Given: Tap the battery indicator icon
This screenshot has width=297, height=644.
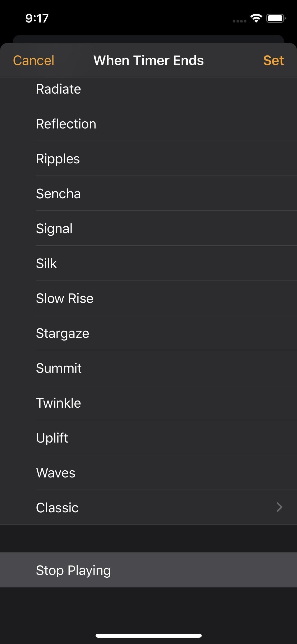Looking at the screenshot, I should pos(276,18).
